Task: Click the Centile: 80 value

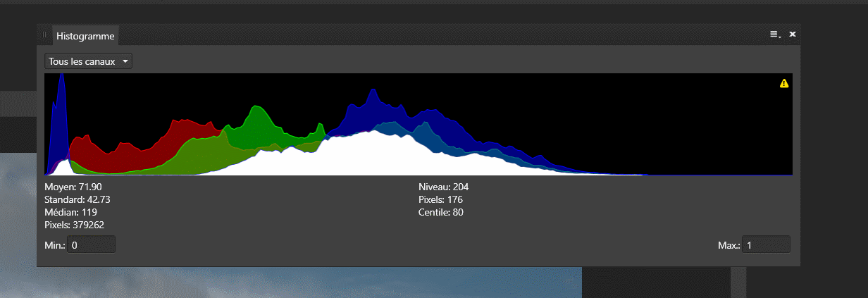Action: tap(441, 212)
